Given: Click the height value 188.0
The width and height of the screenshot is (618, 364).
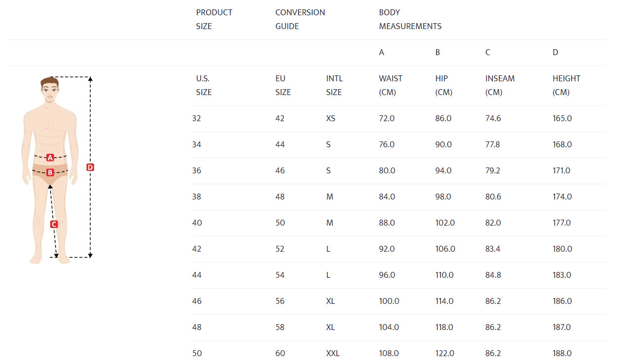Looking at the screenshot, I should [562, 353].
